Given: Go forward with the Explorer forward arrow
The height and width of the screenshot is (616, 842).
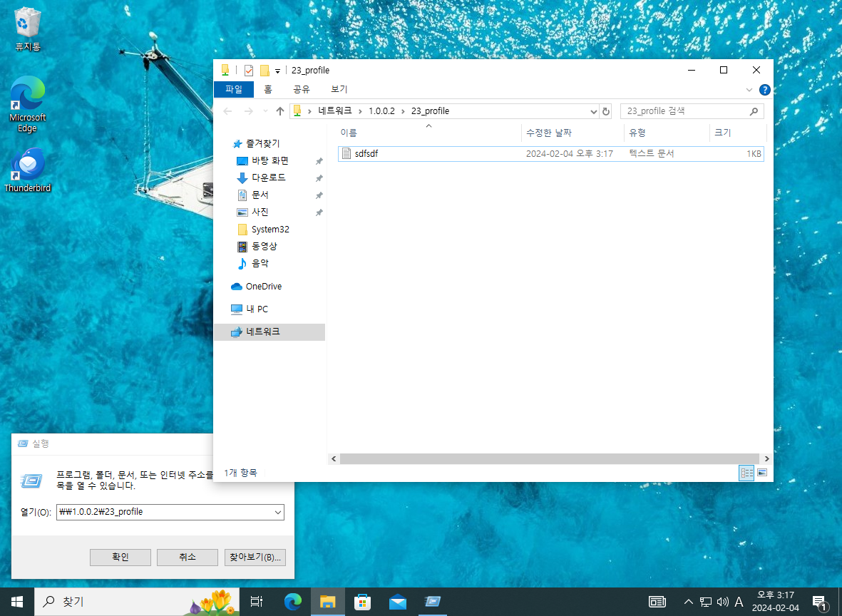Looking at the screenshot, I should coord(248,111).
